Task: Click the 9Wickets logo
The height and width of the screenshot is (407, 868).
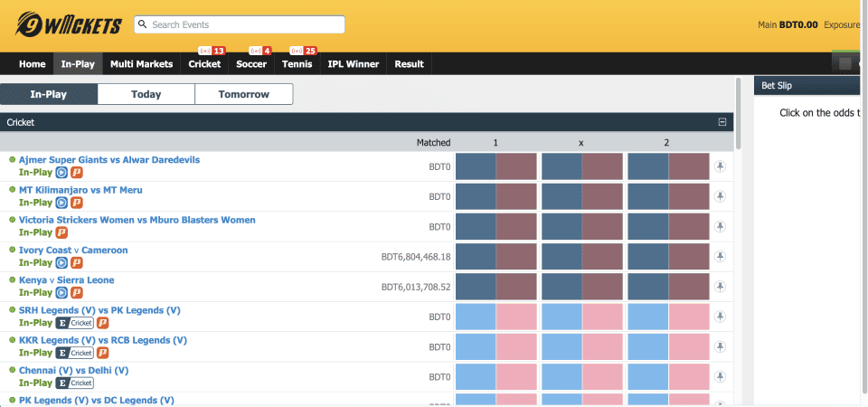Action: (69, 24)
